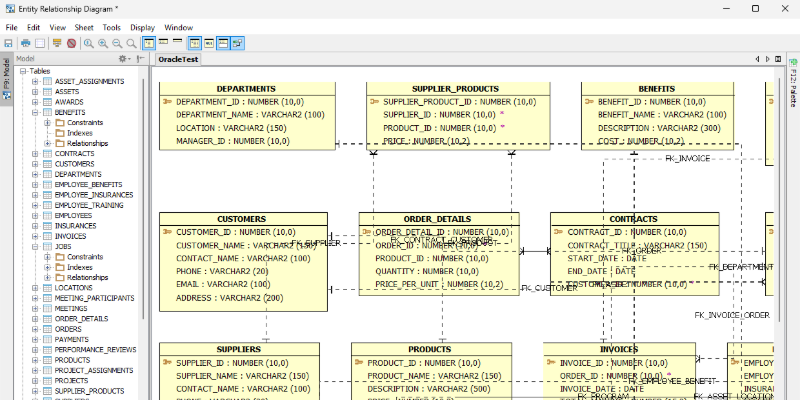The image size is (800, 400).
Task: Select PAYMENTS in the model tree
Action: (72, 339)
